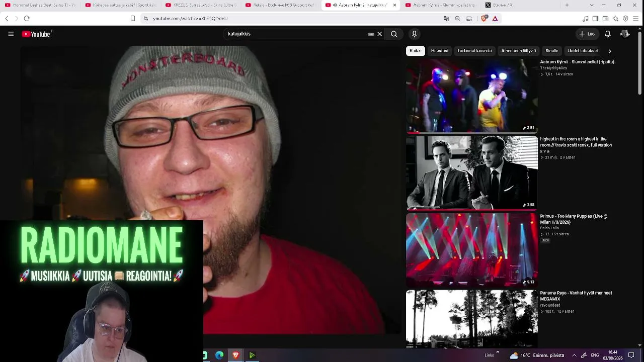
Task: Go forward with the browser forward arrow
Action: tap(17, 19)
